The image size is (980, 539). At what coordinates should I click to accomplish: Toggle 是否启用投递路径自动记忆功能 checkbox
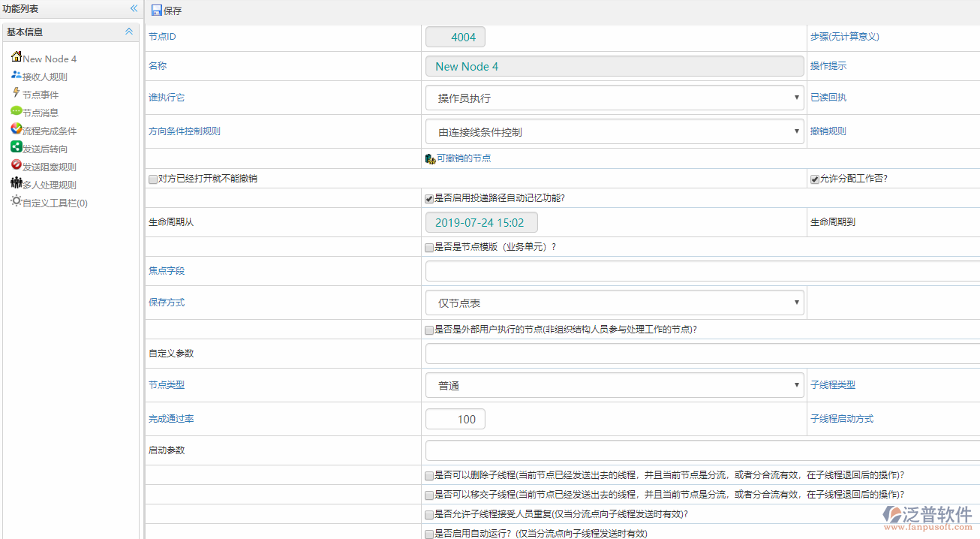429,199
